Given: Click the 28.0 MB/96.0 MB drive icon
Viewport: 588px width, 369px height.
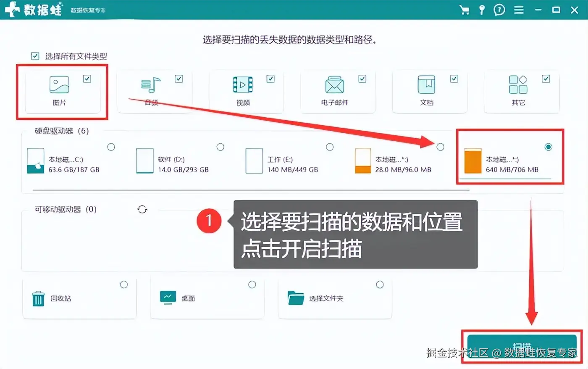Looking at the screenshot, I should (x=363, y=161).
